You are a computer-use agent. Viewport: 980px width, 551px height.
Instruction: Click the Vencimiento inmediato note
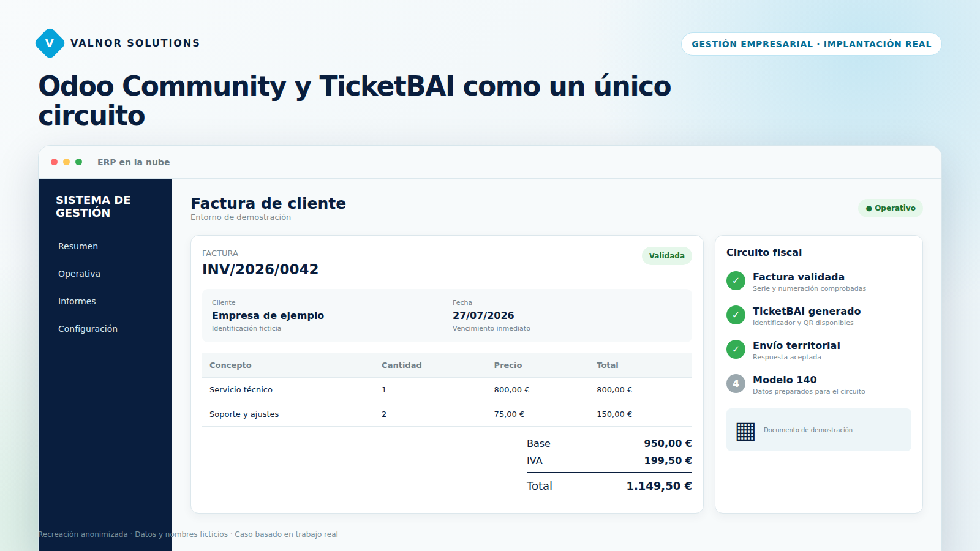pyautogui.click(x=491, y=329)
